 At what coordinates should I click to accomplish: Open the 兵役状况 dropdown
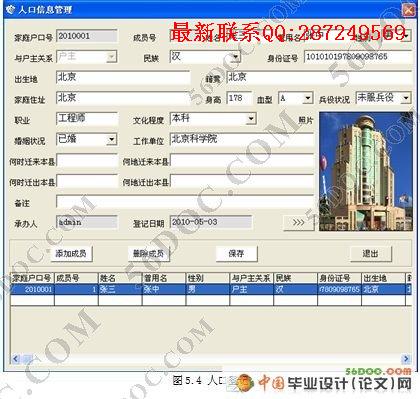point(406,98)
